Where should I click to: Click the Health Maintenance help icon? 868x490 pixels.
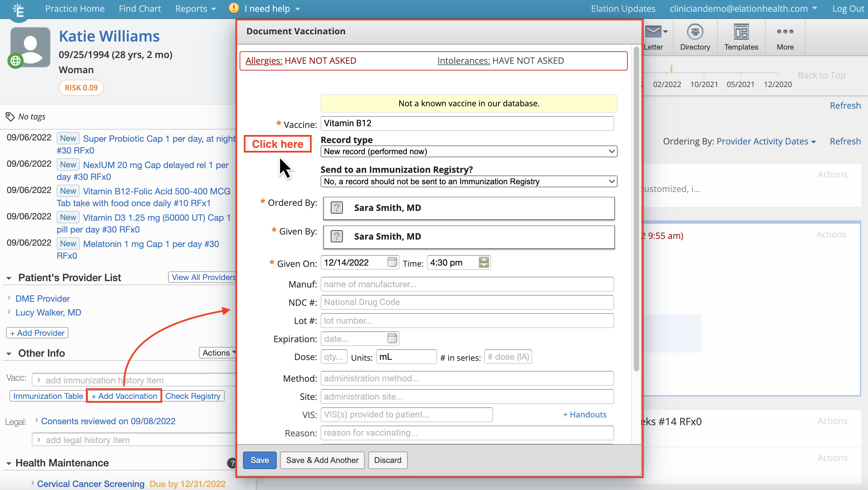(x=232, y=463)
